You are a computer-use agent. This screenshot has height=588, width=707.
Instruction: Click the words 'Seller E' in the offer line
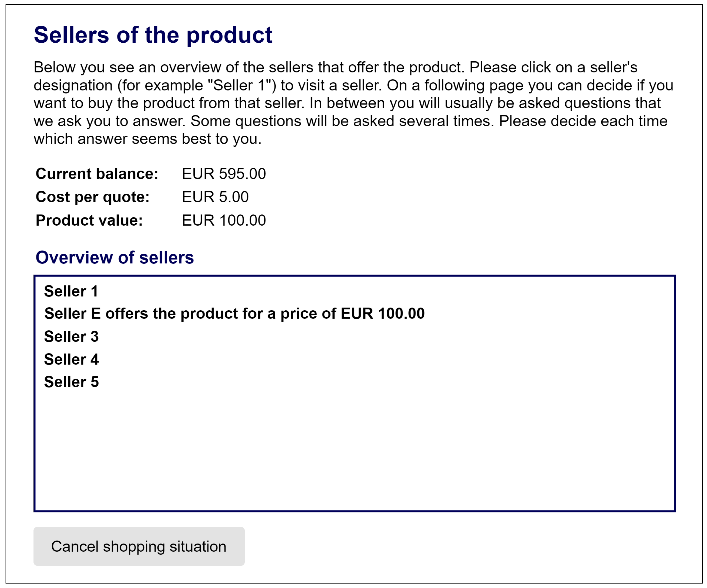tap(72, 314)
